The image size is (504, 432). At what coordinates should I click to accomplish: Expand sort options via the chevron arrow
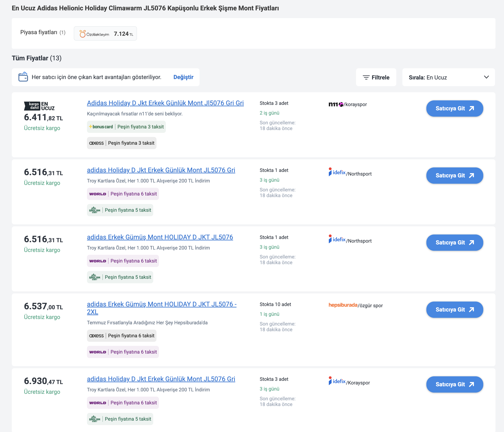pyautogui.click(x=486, y=77)
